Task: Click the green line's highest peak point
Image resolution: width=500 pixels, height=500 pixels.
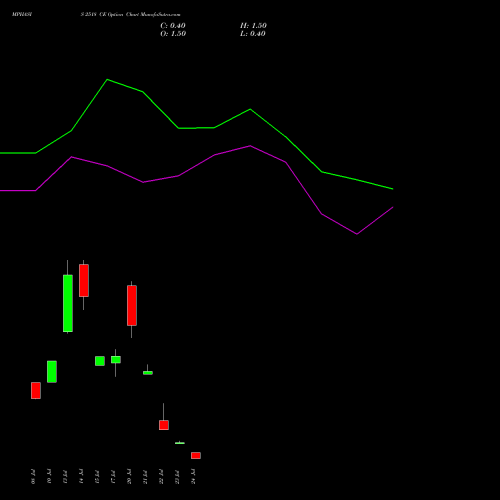Action: pos(107,79)
